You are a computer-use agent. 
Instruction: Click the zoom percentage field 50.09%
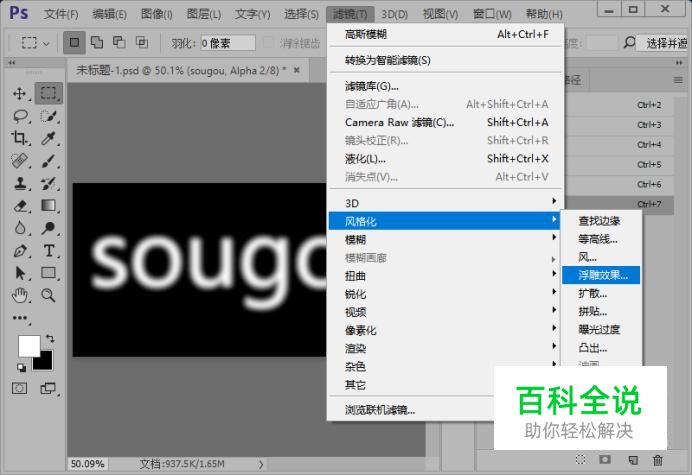(88, 464)
